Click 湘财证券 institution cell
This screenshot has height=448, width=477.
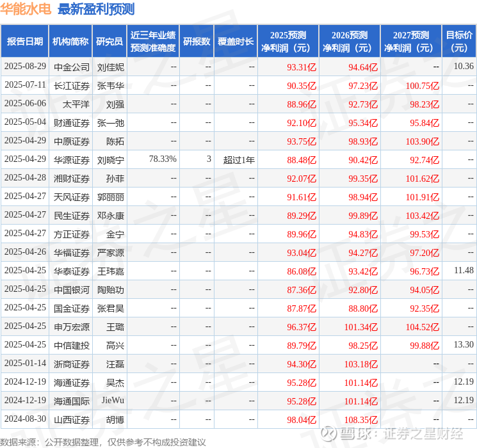(x=72, y=179)
